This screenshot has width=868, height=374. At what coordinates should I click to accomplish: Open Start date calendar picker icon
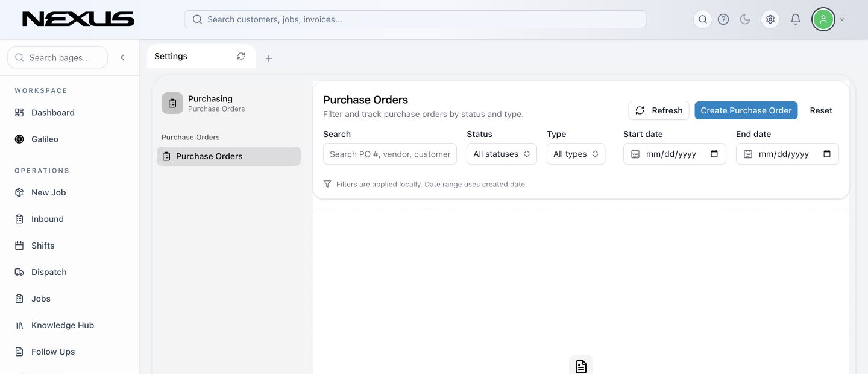click(714, 154)
